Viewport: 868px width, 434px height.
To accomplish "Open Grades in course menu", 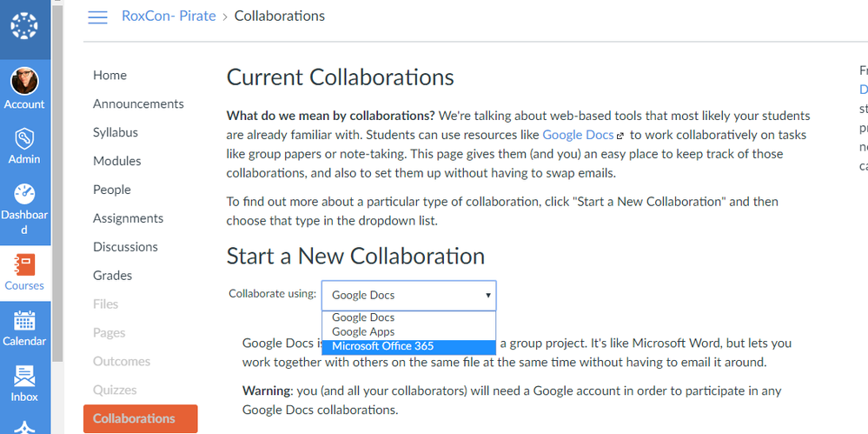I will point(112,276).
